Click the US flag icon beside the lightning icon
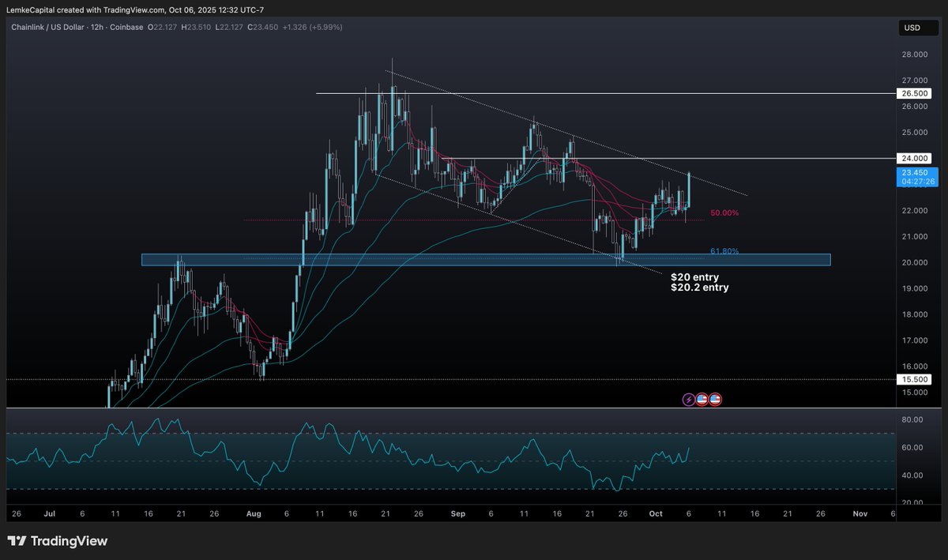948x560 pixels. 702,400
